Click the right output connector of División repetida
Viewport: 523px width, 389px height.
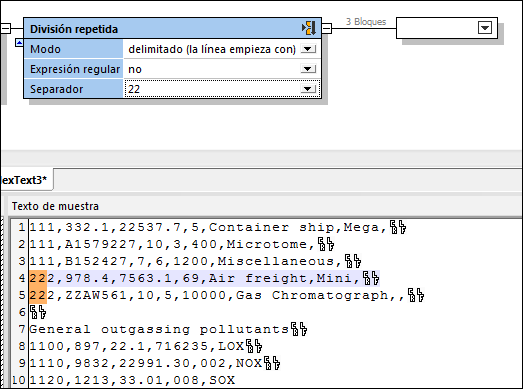327,28
